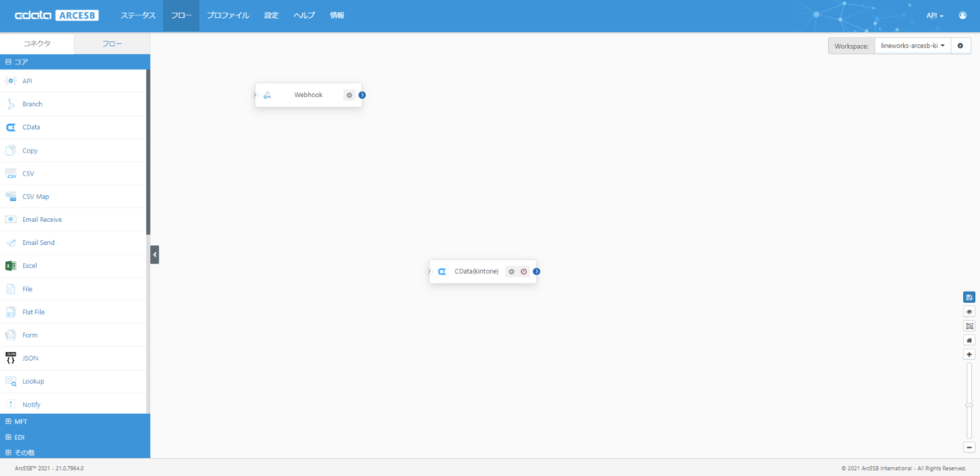Screen dimensions: 980x476
Task: Open the プロファイル menu
Action: click(228, 16)
